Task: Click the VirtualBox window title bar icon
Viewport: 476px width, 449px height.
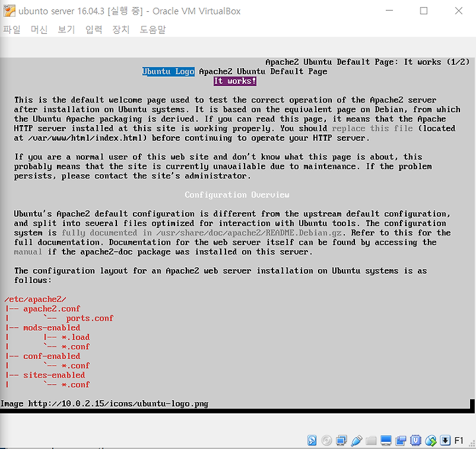Action: point(9,11)
